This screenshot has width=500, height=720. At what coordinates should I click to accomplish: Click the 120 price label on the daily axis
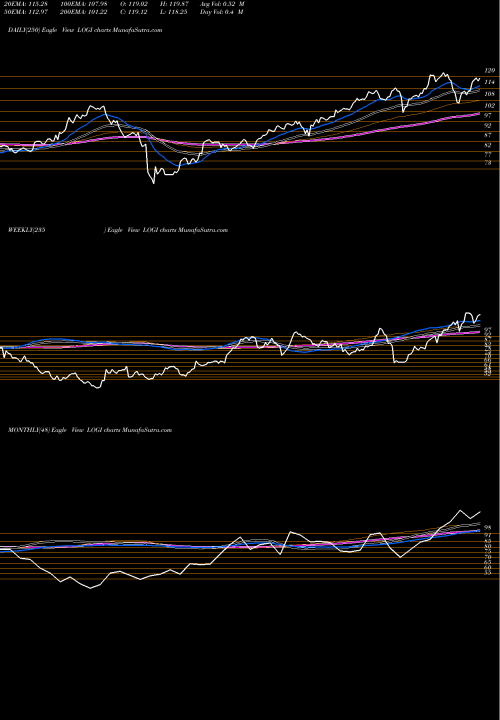click(490, 70)
